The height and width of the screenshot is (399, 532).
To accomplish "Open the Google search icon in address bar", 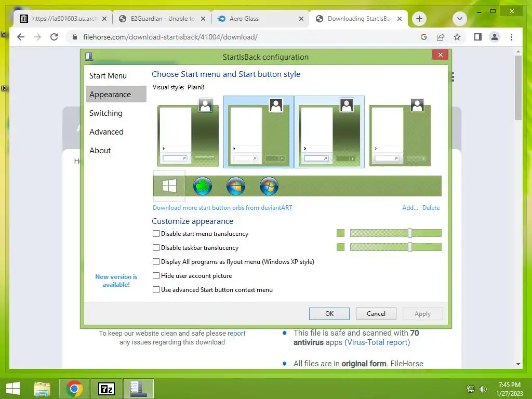I will pyautogui.click(x=424, y=37).
